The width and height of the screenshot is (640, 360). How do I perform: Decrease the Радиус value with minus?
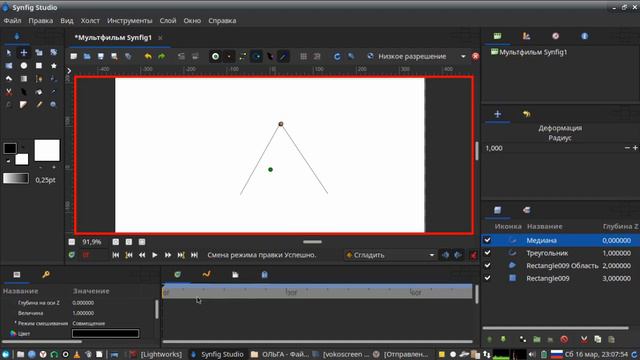(627, 148)
